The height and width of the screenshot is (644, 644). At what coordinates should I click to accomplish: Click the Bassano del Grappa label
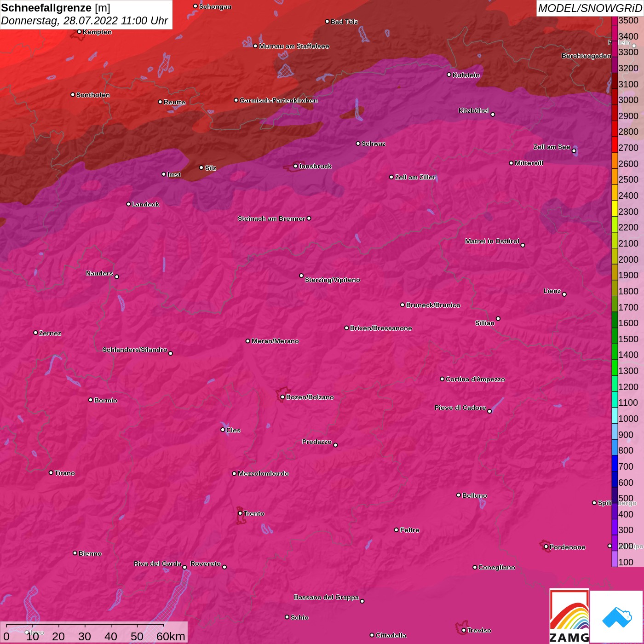coord(326,597)
